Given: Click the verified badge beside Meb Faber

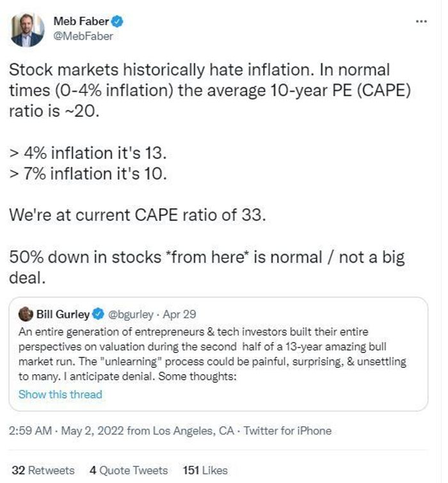Looking at the screenshot, I should point(118,22).
